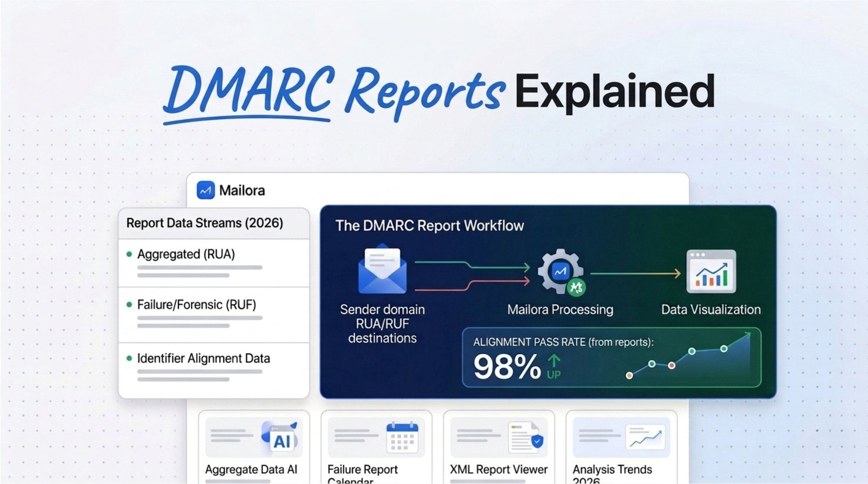Click the green UP arrow indicator
This screenshot has height=484, width=868.
coord(554,367)
